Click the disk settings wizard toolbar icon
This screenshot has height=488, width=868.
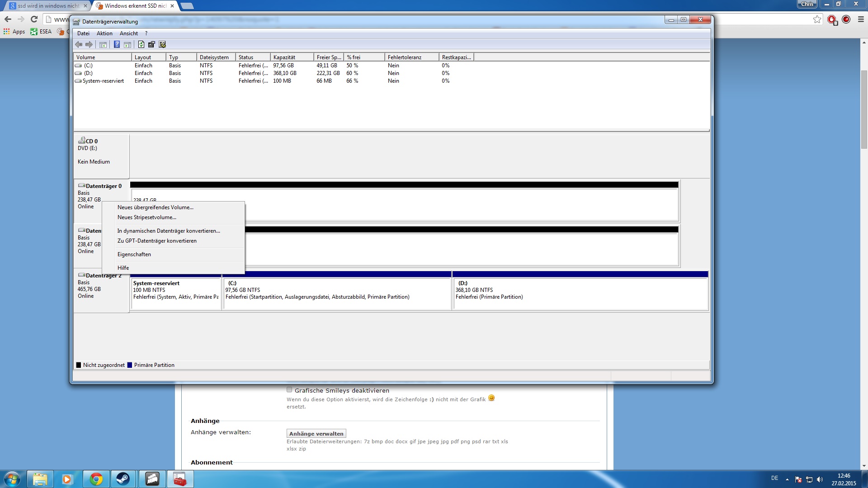click(162, 44)
